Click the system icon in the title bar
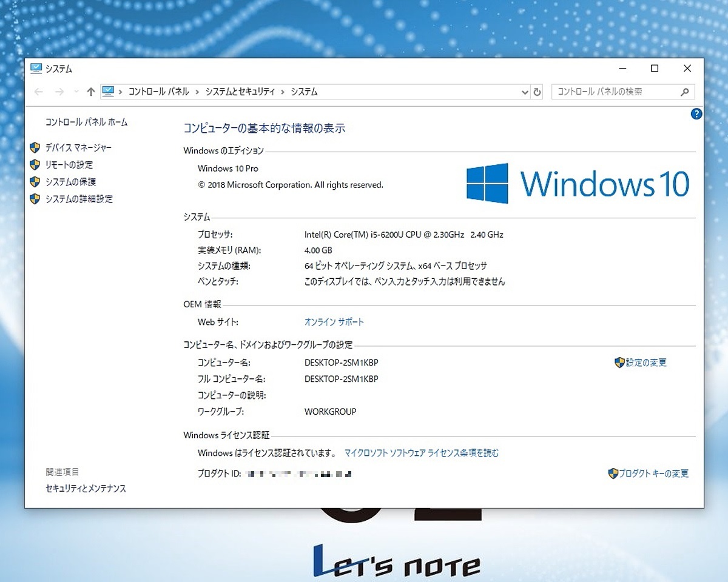 pyautogui.click(x=36, y=69)
